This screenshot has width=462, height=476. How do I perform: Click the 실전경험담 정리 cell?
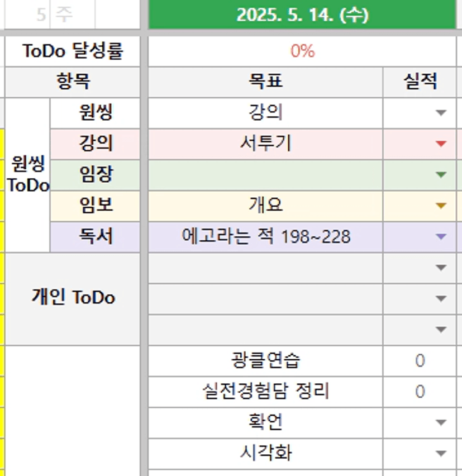(265, 391)
